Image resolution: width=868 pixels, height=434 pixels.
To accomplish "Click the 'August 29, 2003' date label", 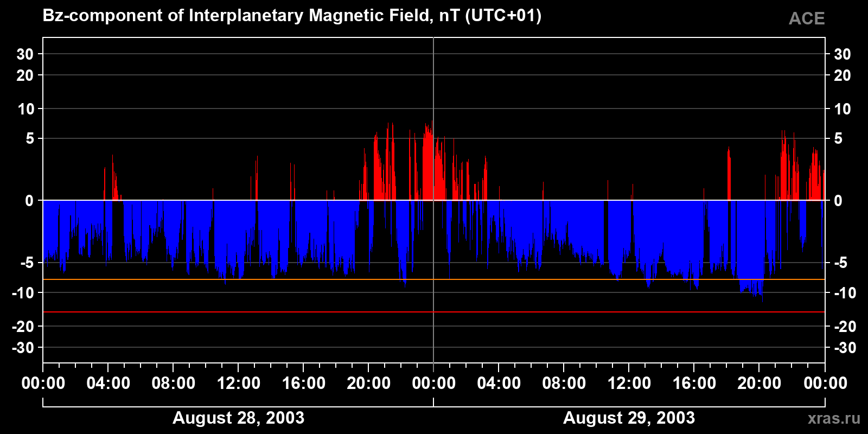I will [x=629, y=418].
